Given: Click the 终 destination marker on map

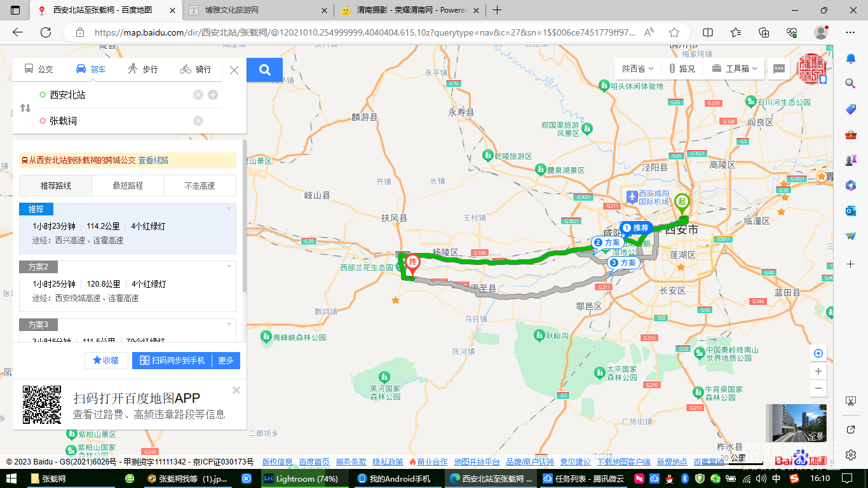Looking at the screenshot, I should coord(412,264).
